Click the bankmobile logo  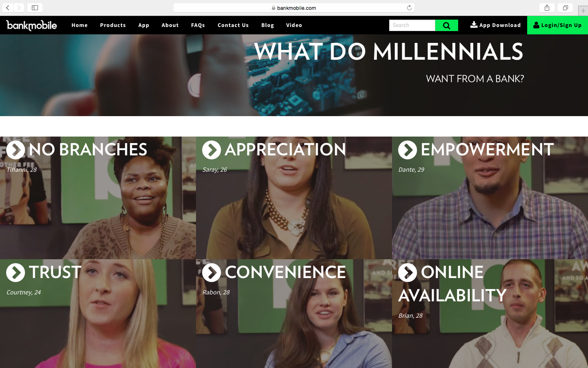[x=31, y=25]
